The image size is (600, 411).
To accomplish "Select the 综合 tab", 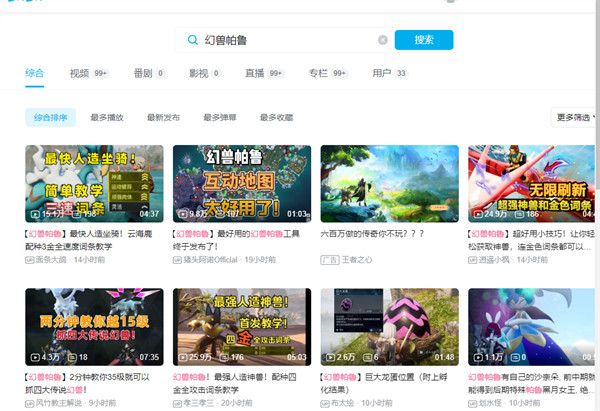I will [x=35, y=73].
